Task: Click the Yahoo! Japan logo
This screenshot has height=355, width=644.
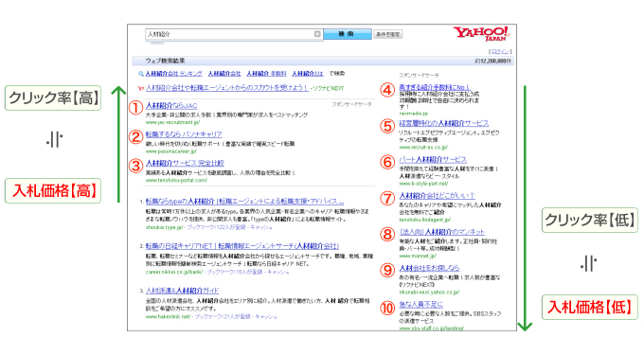Action: (x=481, y=34)
